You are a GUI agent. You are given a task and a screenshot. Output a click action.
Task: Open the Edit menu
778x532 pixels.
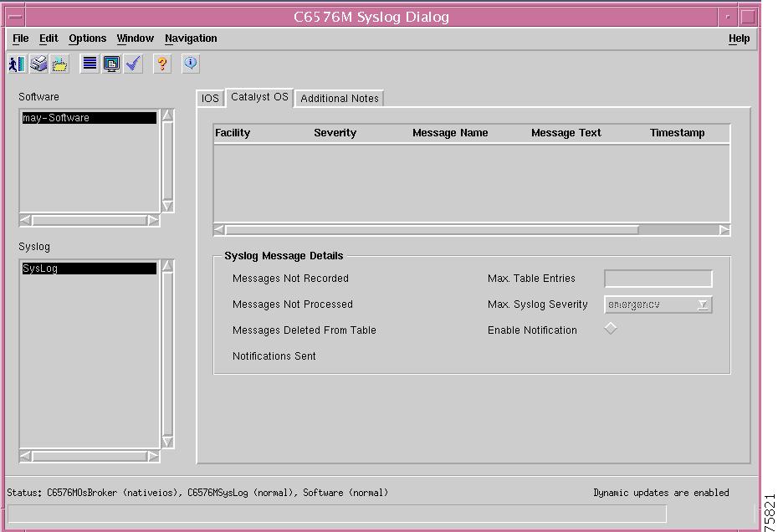(x=49, y=38)
